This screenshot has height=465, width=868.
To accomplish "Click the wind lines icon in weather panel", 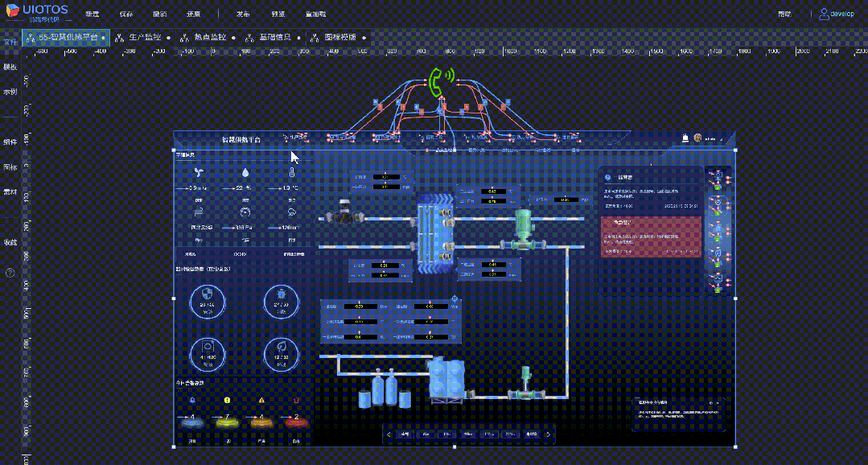I will click(x=198, y=212).
